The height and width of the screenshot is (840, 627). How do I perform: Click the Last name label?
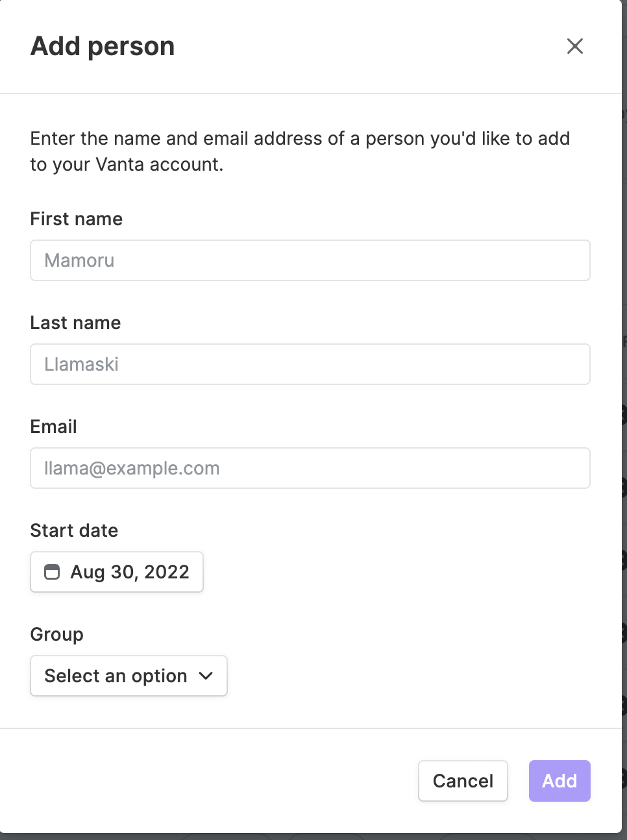pyautogui.click(x=76, y=323)
